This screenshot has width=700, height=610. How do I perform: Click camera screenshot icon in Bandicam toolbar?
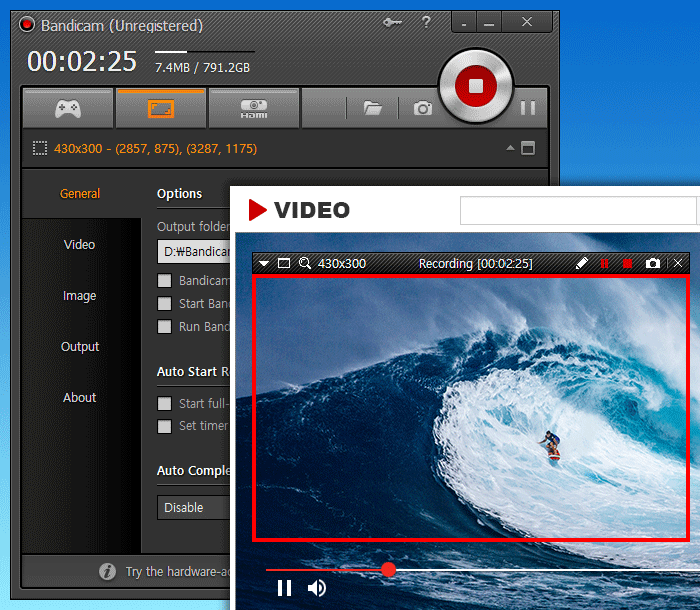[422, 108]
